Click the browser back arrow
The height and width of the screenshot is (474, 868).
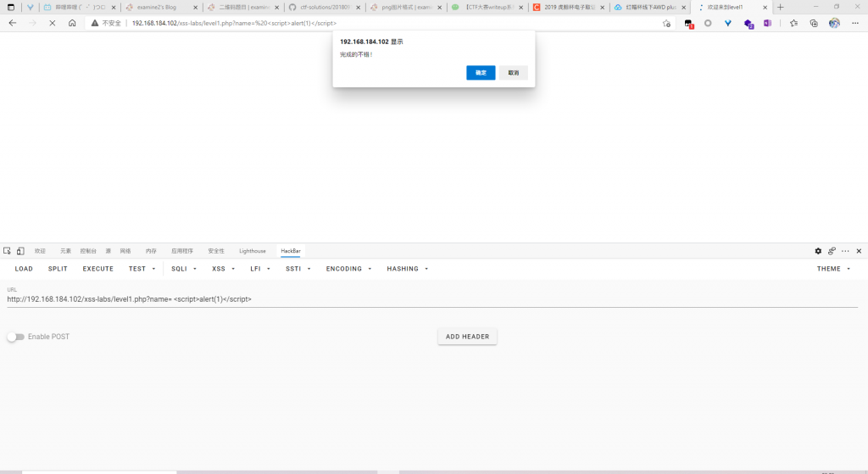(x=12, y=23)
